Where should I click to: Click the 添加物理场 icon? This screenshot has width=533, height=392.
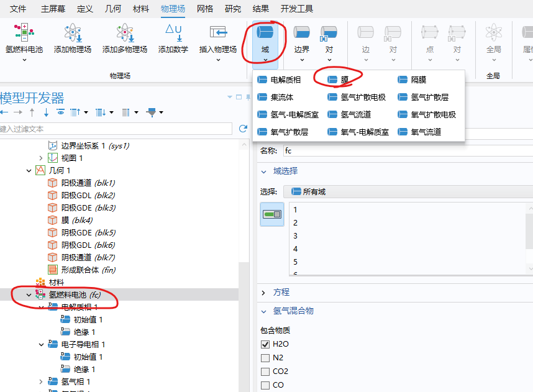point(73,33)
